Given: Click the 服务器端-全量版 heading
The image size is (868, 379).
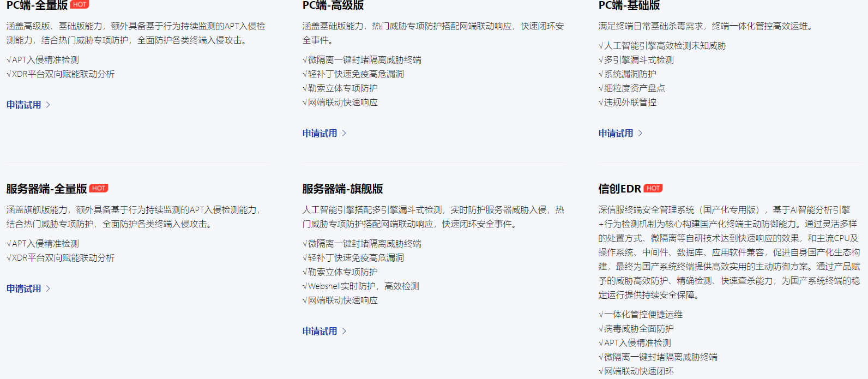Looking at the screenshot, I should click(47, 189).
